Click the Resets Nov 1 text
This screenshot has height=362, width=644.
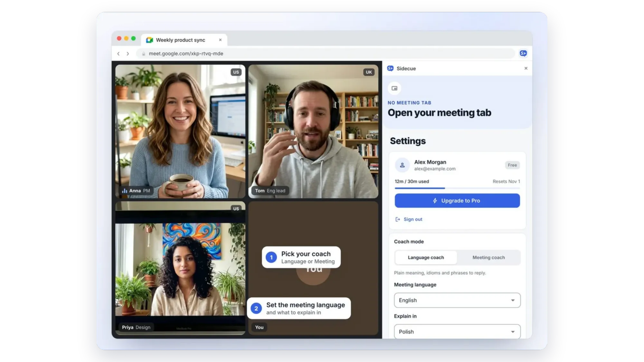coord(506,181)
